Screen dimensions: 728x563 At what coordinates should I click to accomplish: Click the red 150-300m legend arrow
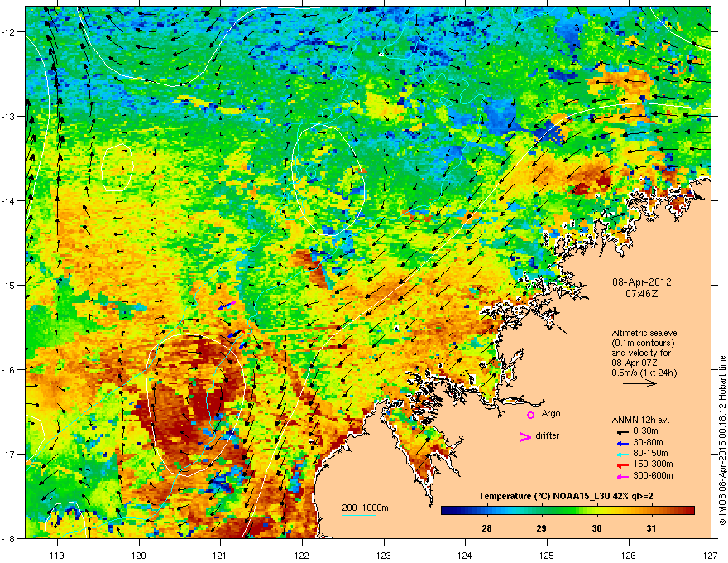pos(623,464)
